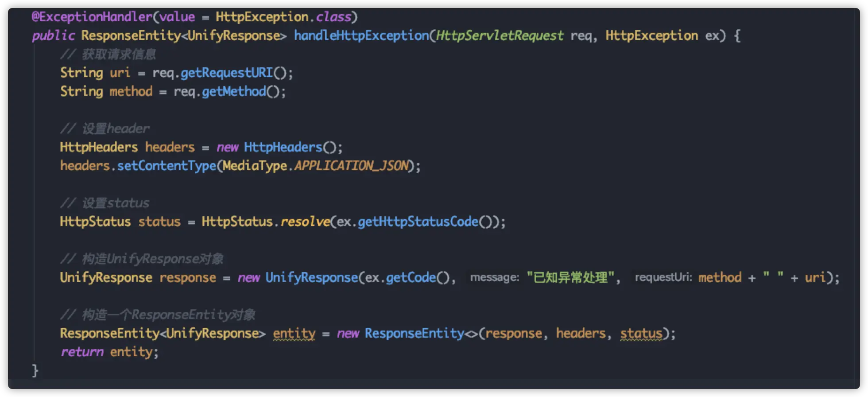Click new ResponseEntity<> constructor
This screenshot has width=868, height=397.
407,333
